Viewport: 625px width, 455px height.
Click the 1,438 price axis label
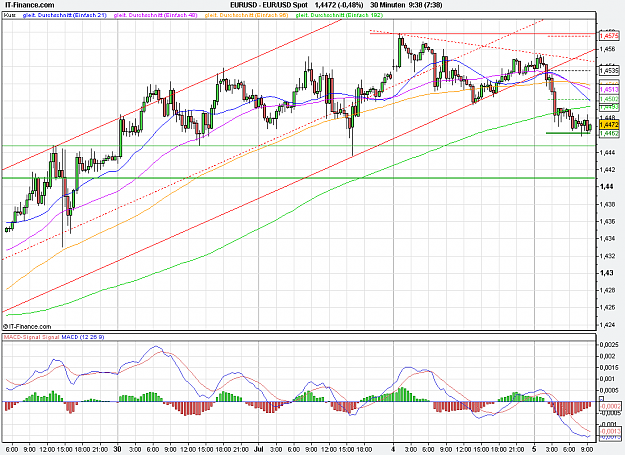(x=608, y=204)
